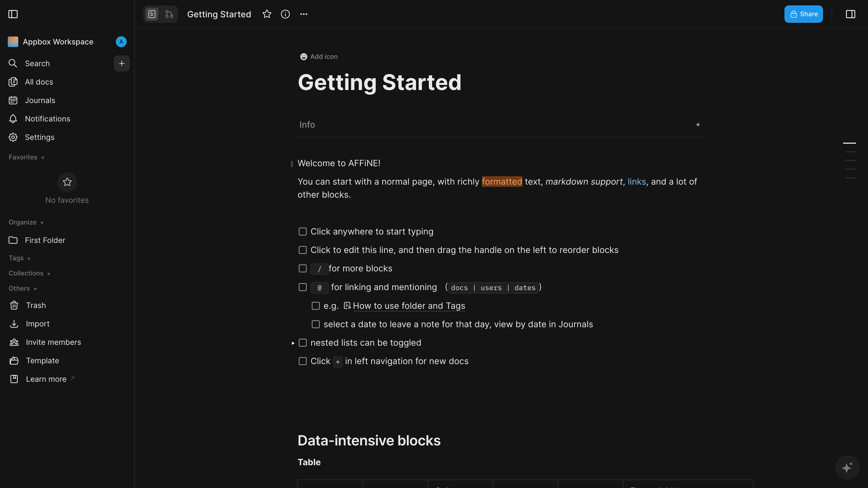The width and height of the screenshot is (868, 488).
Task: Click the Settings gear icon
Action: pos(13,137)
